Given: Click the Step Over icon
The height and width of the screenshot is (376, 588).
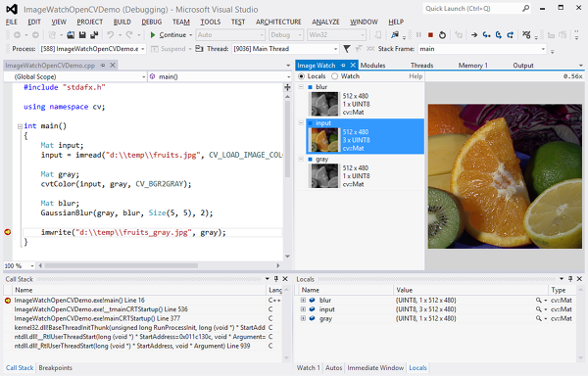Looking at the screenshot, I should click(499, 35).
